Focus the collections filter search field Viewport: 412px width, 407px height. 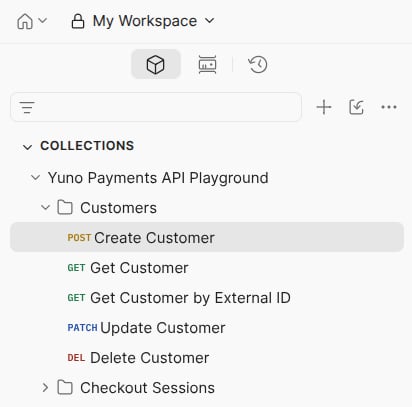(x=156, y=107)
